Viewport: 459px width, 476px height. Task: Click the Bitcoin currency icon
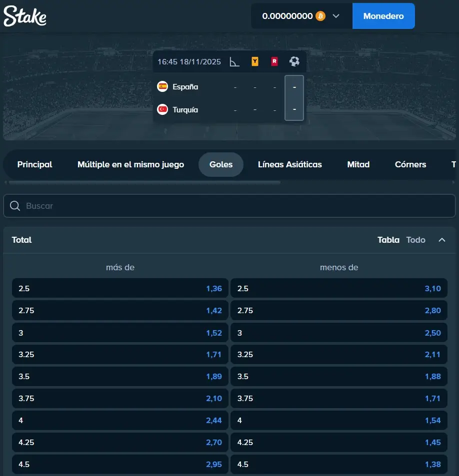click(320, 16)
